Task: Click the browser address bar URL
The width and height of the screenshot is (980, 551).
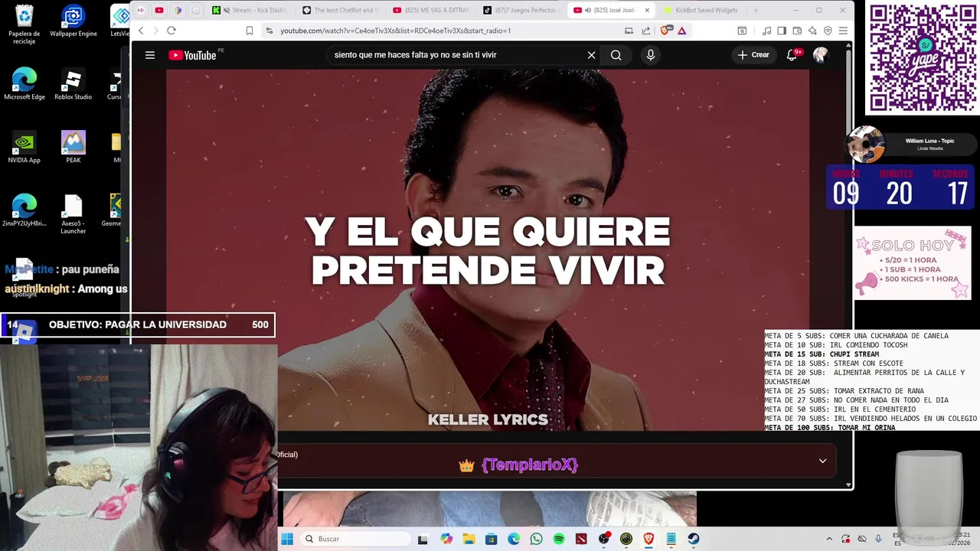Action: point(395,31)
